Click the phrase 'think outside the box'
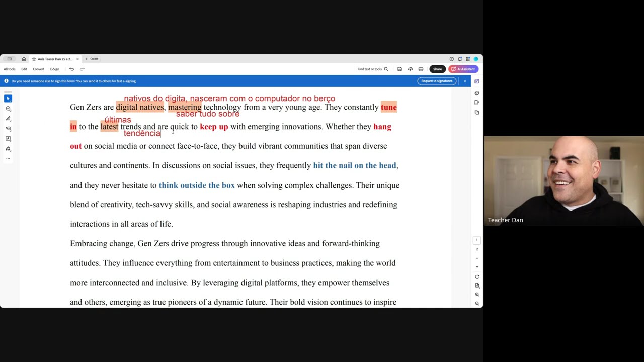This screenshot has width=644, height=362. click(197, 185)
